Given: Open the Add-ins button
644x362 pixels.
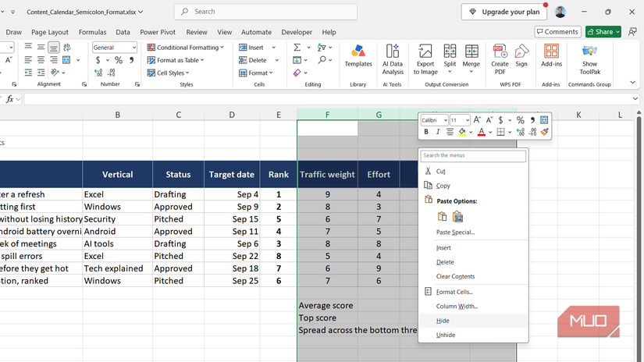Looking at the screenshot, I should (x=551, y=56).
